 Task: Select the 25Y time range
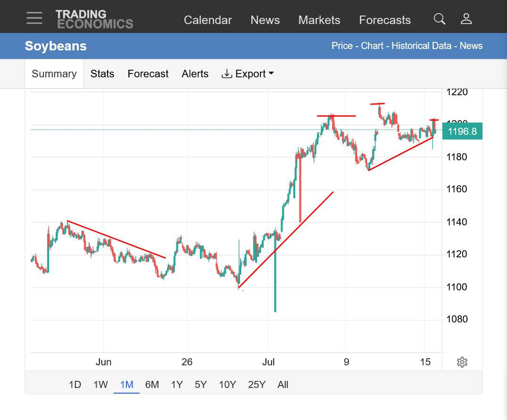point(257,385)
